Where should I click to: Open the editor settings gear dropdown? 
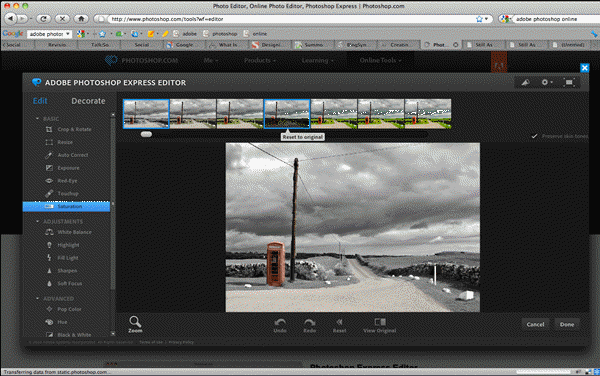pos(547,82)
